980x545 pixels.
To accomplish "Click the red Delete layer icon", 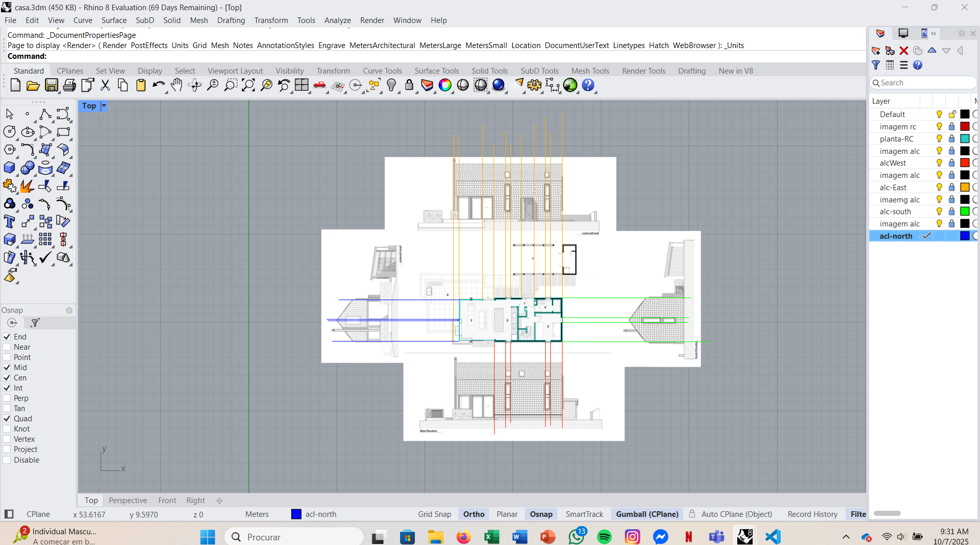I will click(904, 51).
